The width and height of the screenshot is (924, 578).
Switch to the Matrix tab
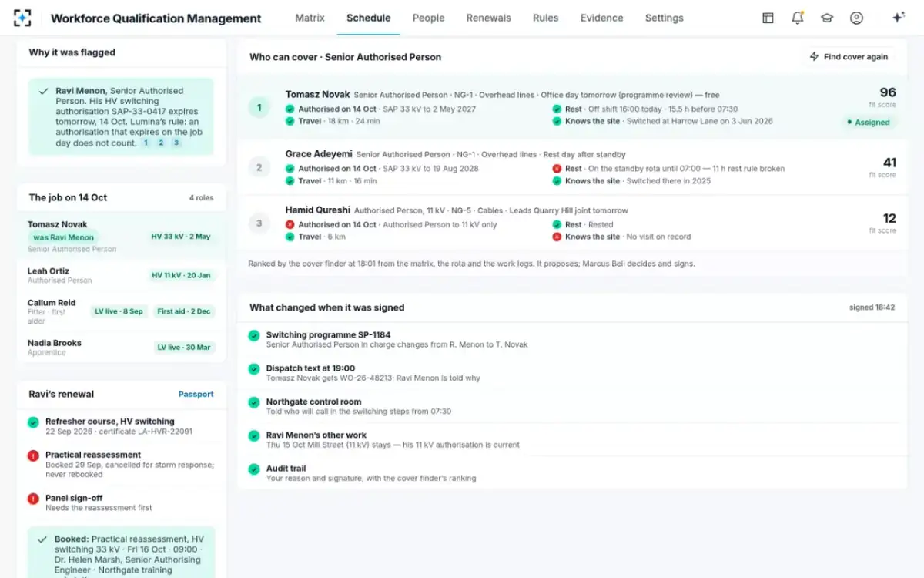click(310, 18)
